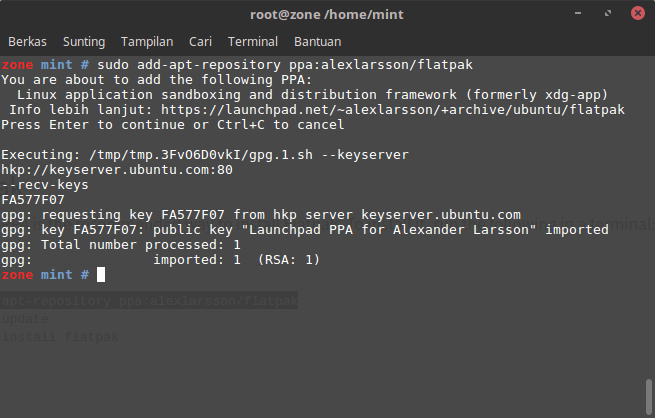Open the Bantuan menu
Viewport: 655px width, 418px height.
[x=317, y=42]
